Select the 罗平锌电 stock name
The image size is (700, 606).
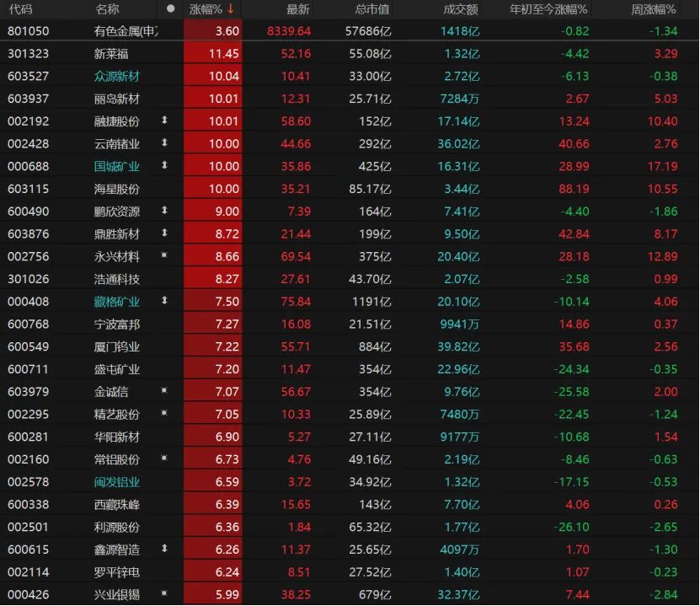tap(117, 572)
